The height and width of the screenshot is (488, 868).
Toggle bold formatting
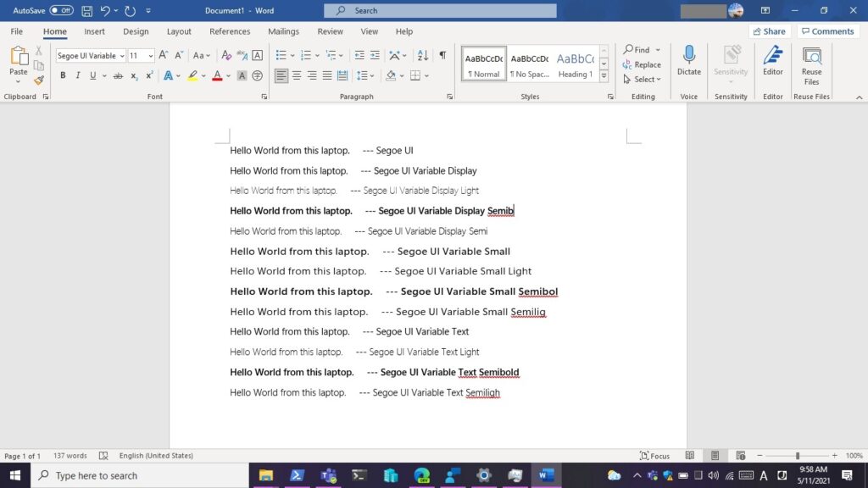pyautogui.click(x=63, y=75)
